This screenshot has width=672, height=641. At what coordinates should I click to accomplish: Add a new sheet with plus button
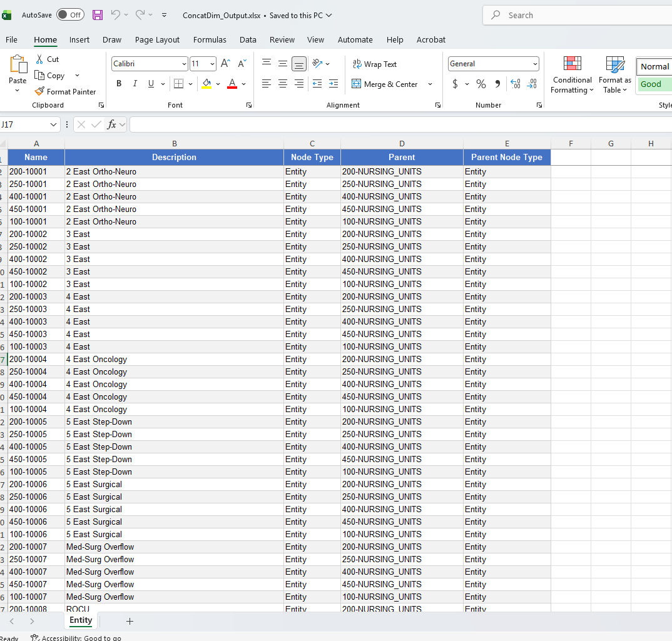130,621
